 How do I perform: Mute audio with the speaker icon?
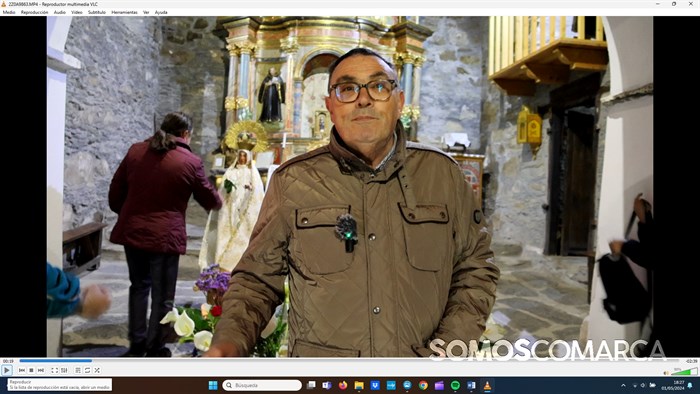tap(666, 373)
